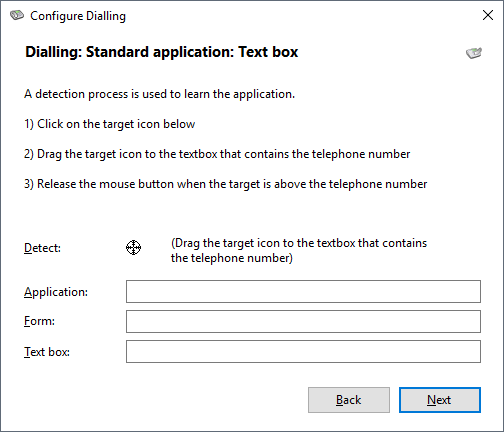Go Back to the previous page
Screen dimensions: 504x432
coord(349,400)
